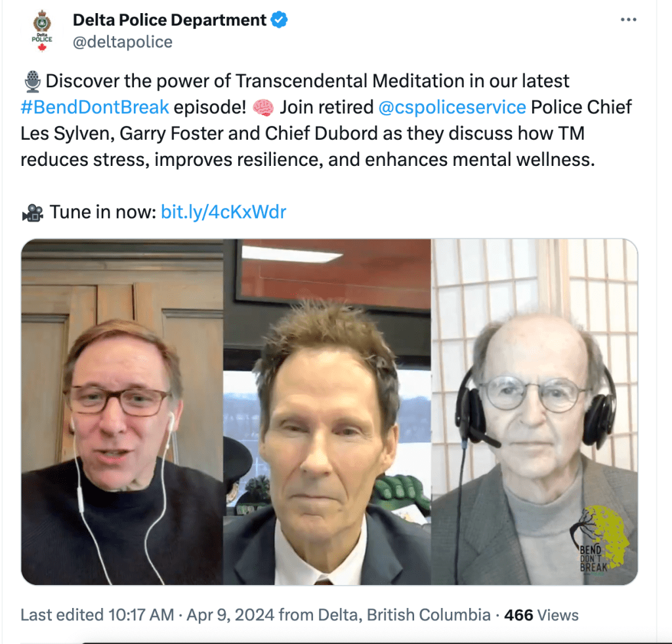The height and width of the screenshot is (644, 672).
Task: Click the studio microphone emoji
Action: 33,81
